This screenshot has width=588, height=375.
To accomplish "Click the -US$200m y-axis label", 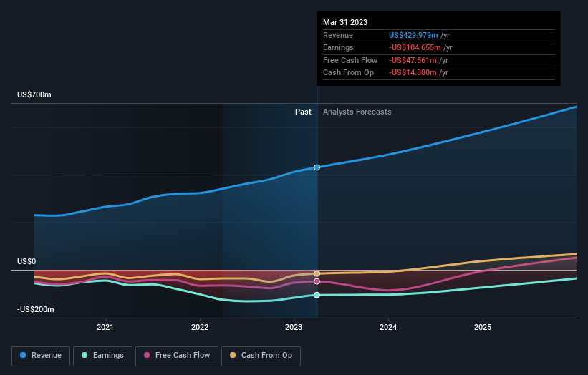I will (36, 309).
